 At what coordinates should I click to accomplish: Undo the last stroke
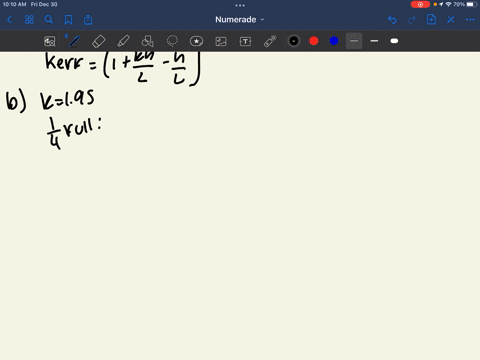pyautogui.click(x=392, y=20)
